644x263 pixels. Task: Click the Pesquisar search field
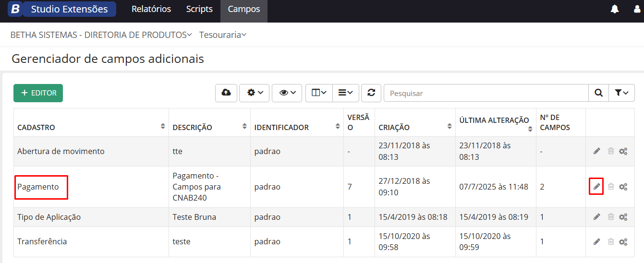[486, 93]
